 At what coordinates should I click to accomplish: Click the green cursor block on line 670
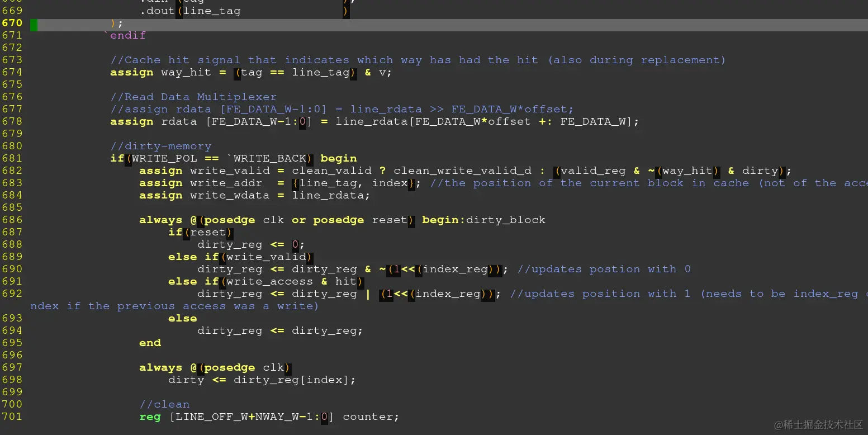[34, 25]
